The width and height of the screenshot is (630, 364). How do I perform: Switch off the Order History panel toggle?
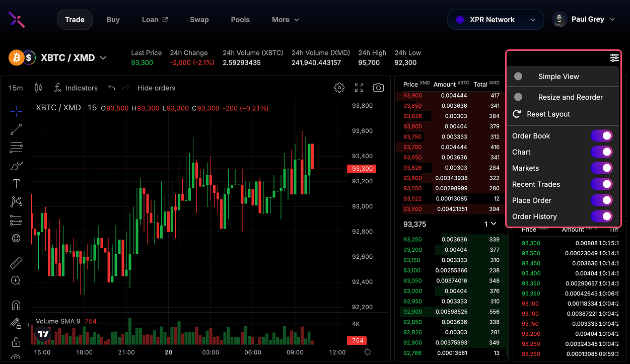tap(601, 216)
